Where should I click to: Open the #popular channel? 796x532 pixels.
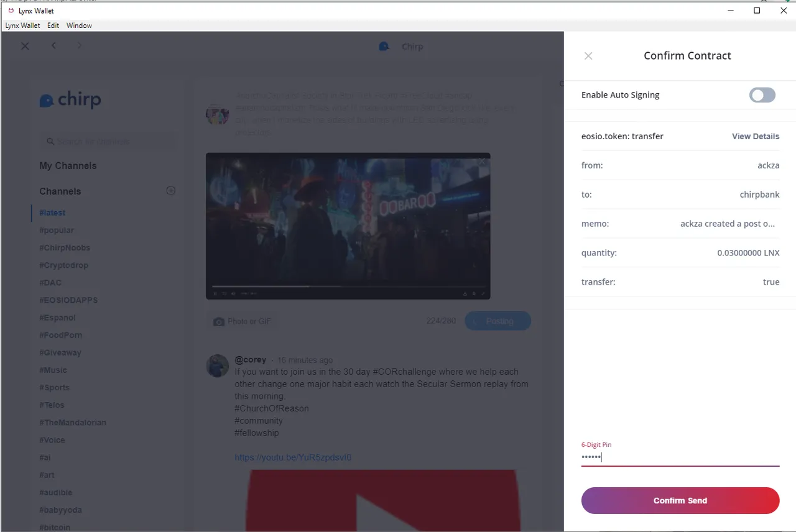click(57, 230)
